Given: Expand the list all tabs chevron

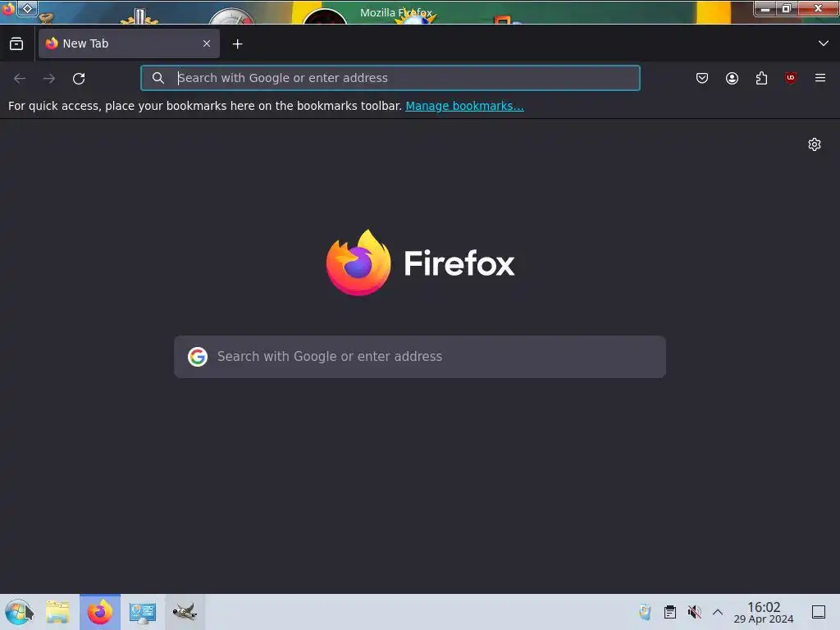Looking at the screenshot, I should [x=823, y=43].
